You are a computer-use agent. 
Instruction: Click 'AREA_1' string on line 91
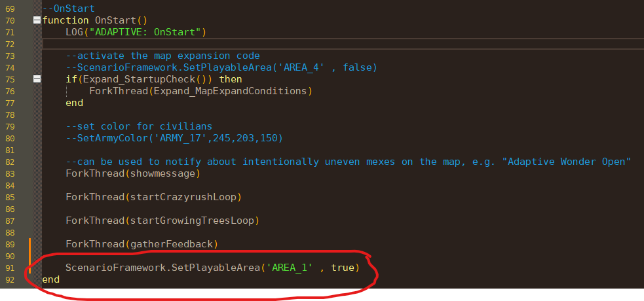[289, 268]
